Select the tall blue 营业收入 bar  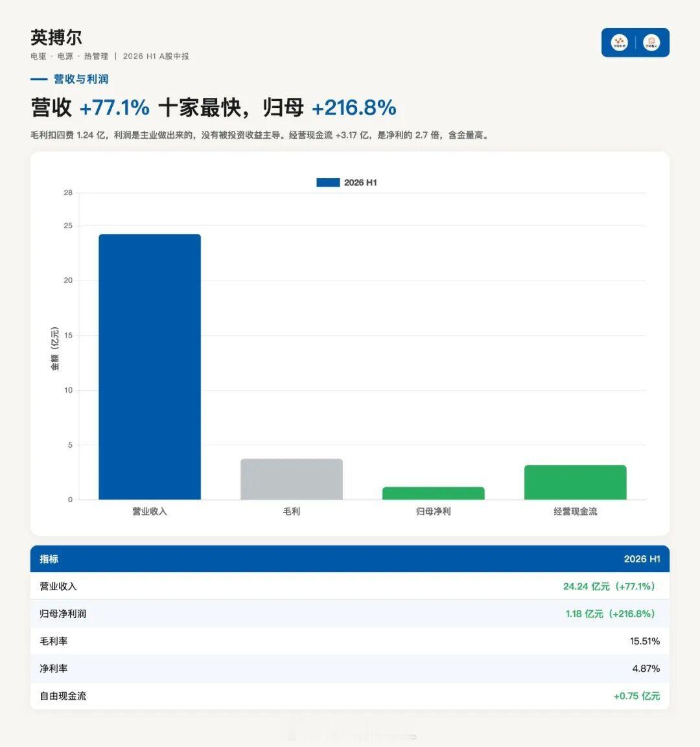click(150, 367)
